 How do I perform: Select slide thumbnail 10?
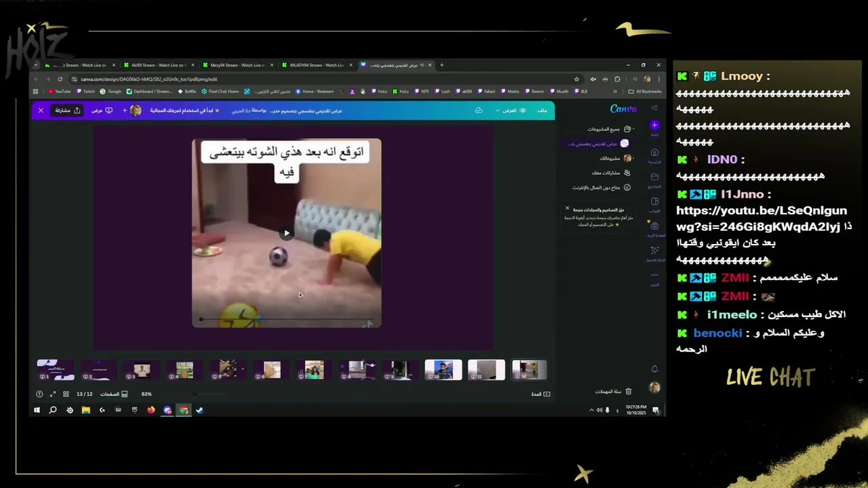443,369
